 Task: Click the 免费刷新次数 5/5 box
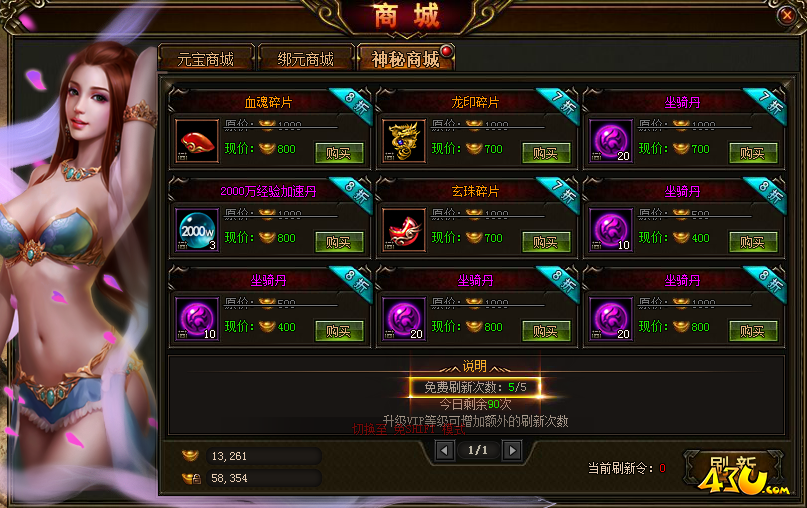click(x=475, y=387)
